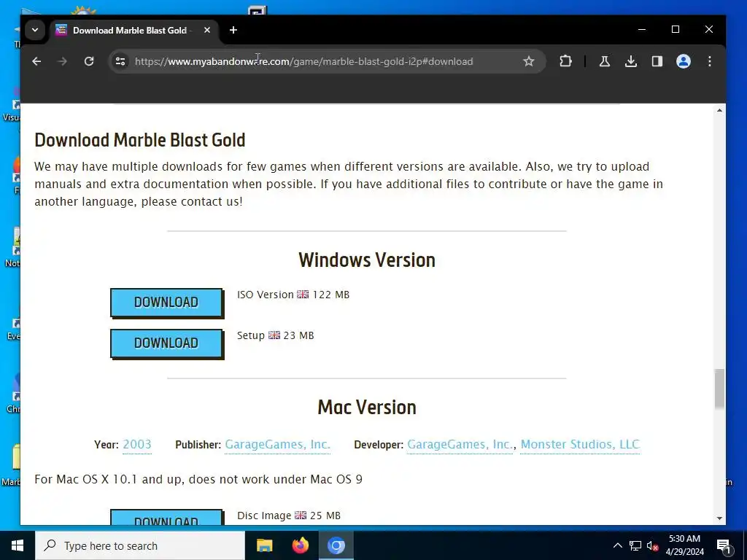Click the scrollbar up arrow
Screen dimensions: 747x560
click(x=719, y=111)
